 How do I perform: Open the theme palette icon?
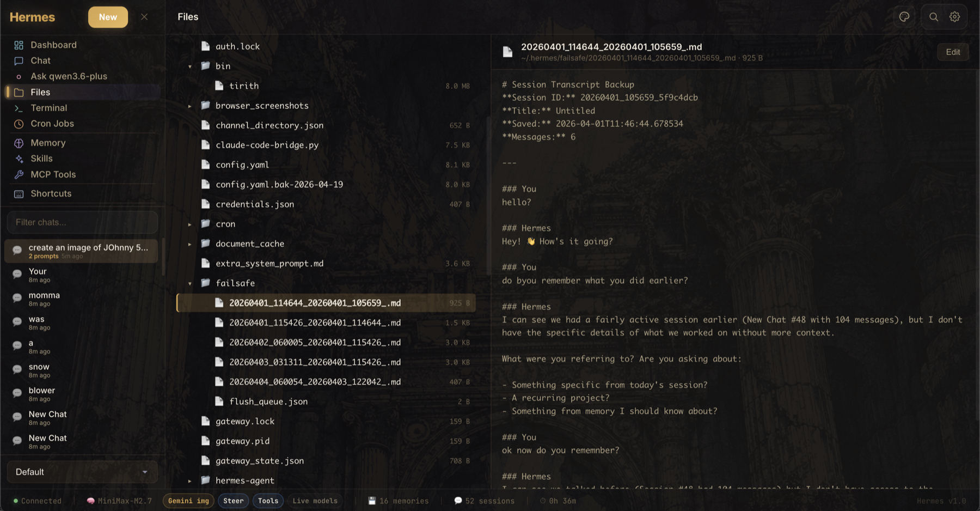[x=904, y=17]
